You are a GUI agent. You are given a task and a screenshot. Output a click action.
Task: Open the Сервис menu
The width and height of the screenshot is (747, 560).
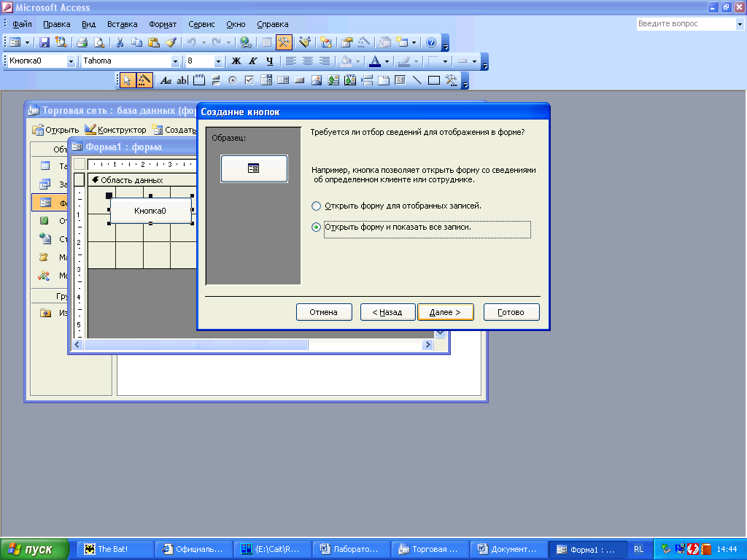tap(201, 24)
